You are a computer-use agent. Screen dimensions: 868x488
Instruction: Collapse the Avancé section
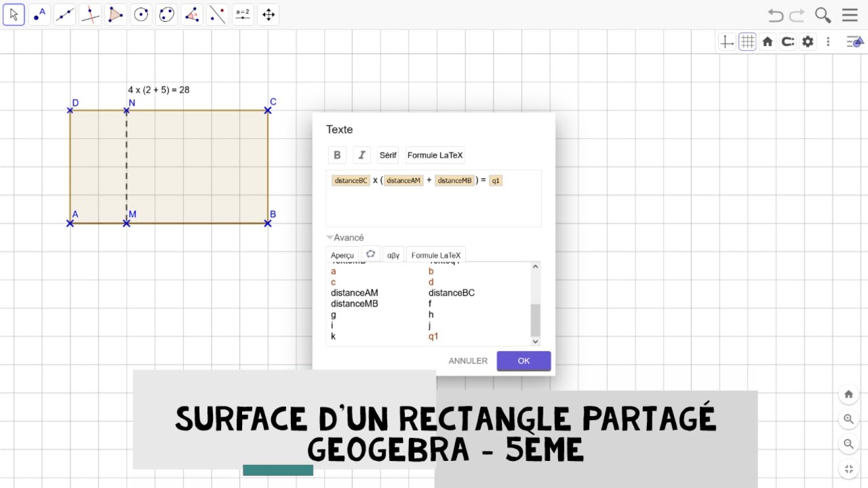point(345,238)
